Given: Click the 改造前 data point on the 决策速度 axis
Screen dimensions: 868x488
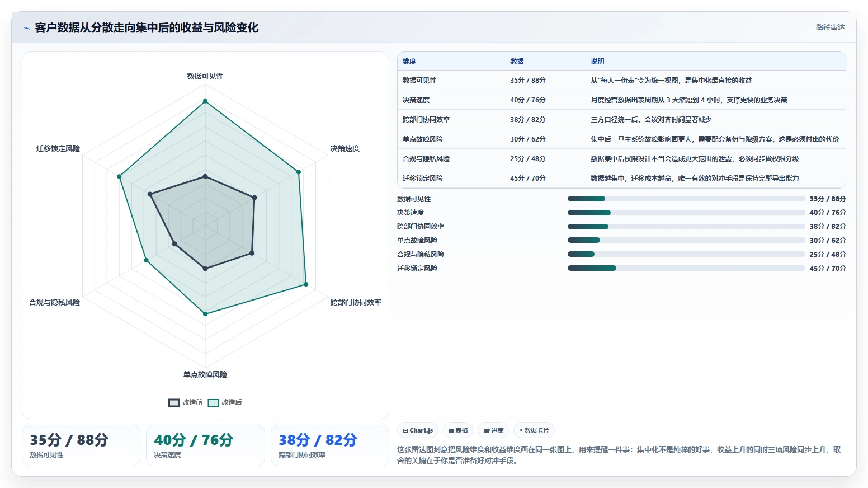Looking at the screenshot, I should coord(254,198).
